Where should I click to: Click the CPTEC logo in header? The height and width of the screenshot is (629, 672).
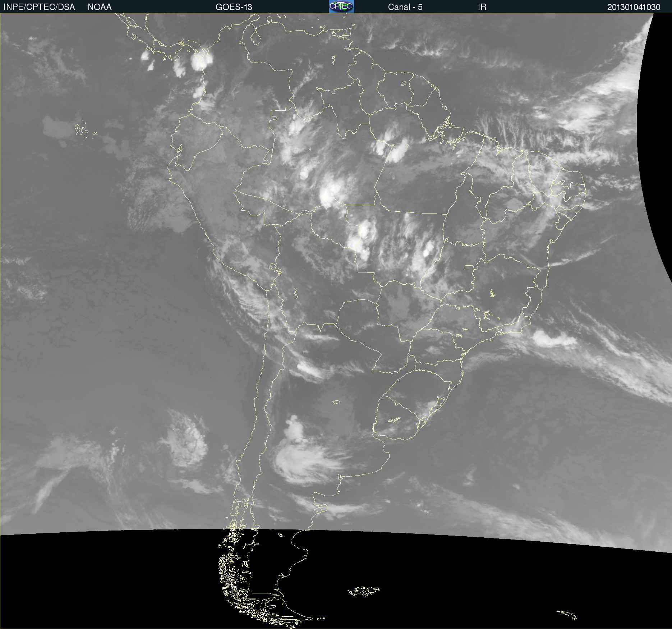(341, 6)
